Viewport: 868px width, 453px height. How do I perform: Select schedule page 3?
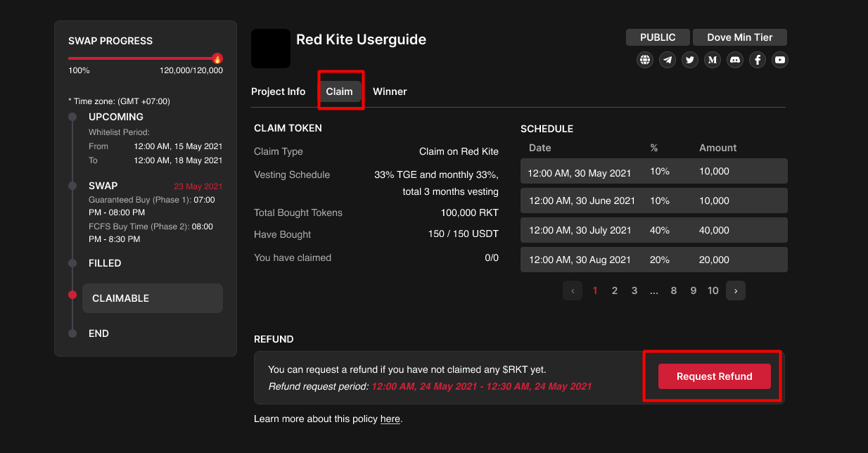click(x=634, y=291)
